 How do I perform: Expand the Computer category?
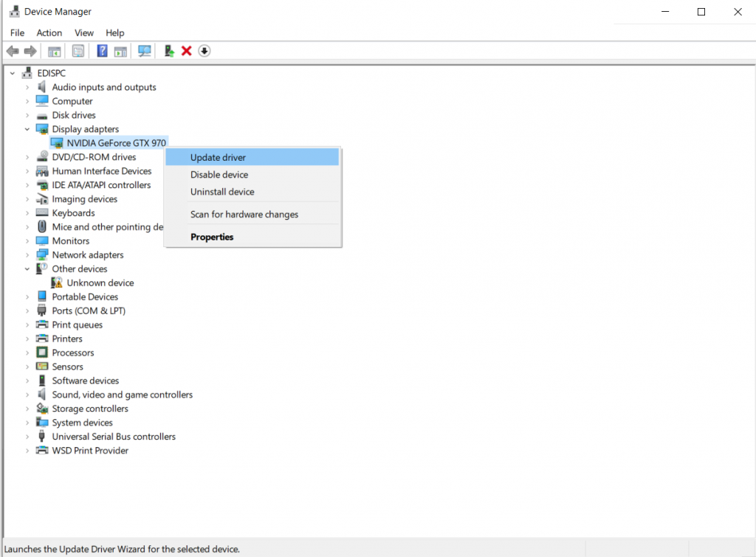tap(27, 101)
